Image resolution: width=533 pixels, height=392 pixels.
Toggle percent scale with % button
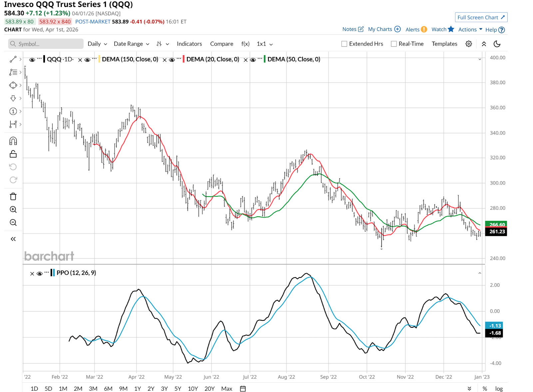485,389
